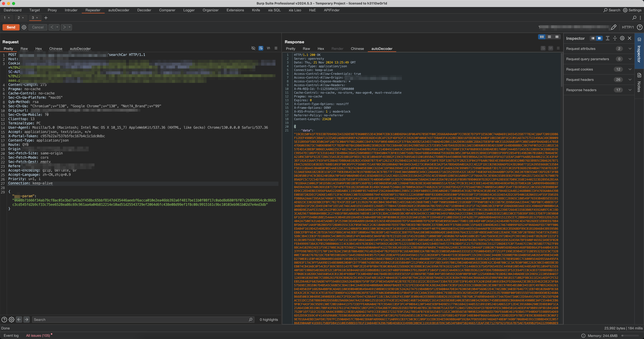Click the orange Send button
This screenshot has width=644, height=339.
tap(11, 27)
